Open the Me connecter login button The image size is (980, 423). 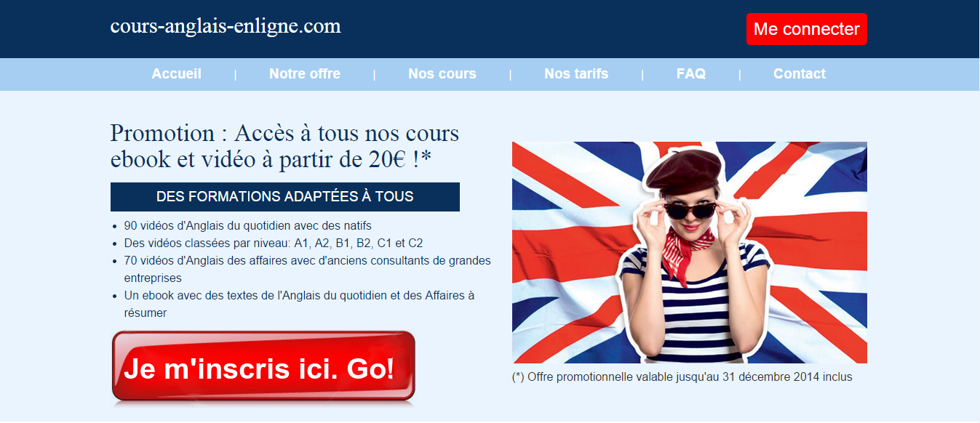coord(806,29)
